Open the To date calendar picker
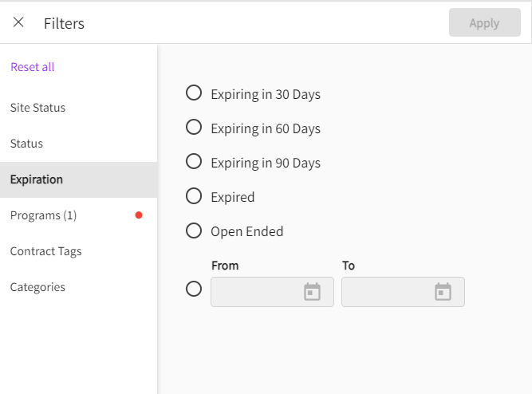This screenshot has width=532, height=394. pyautogui.click(x=443, y=292)
